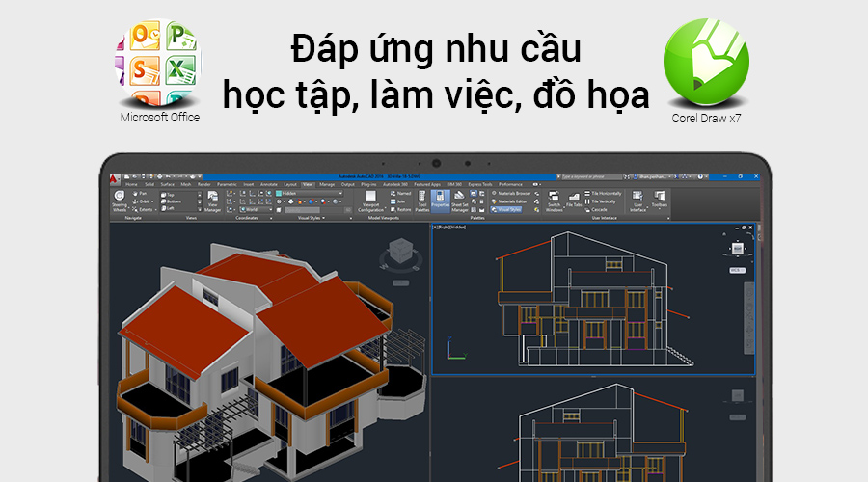Open the View Manager
The width and height of the screenshot is (868, 482).
[212, 202]
